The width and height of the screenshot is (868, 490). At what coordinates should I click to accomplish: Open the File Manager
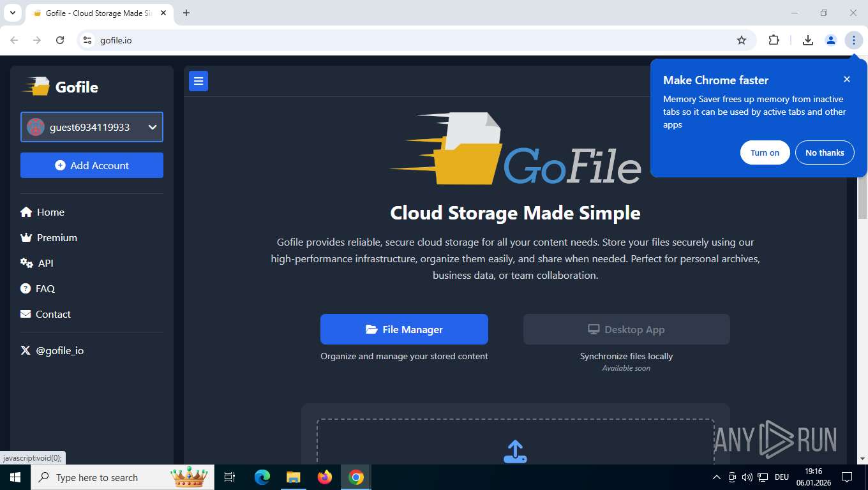point(404,329)
